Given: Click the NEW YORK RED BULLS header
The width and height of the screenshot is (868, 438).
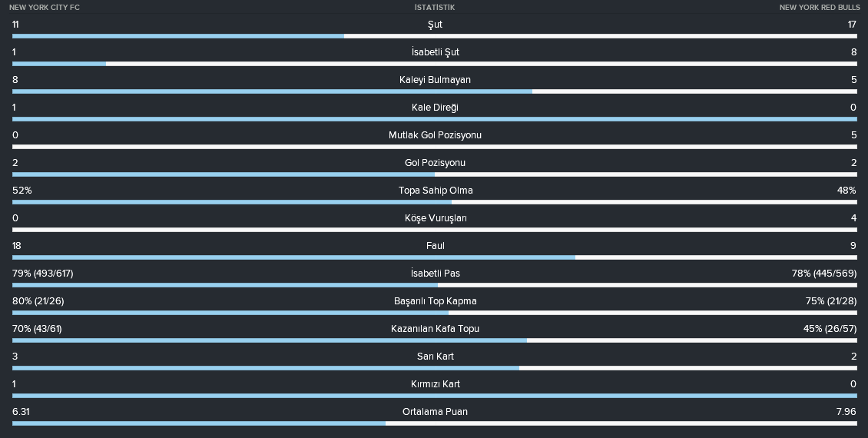Looking at the screenshot, I should click(x=820, y=7).
